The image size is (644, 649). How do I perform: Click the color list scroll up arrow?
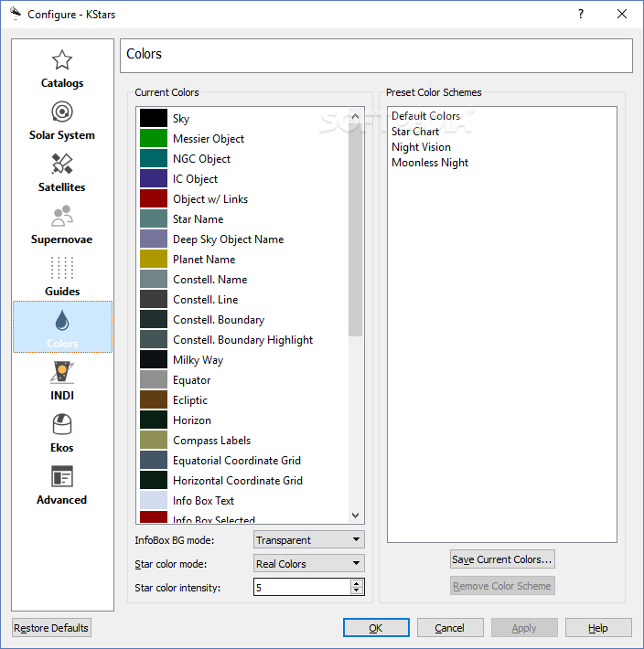[355, 117]
